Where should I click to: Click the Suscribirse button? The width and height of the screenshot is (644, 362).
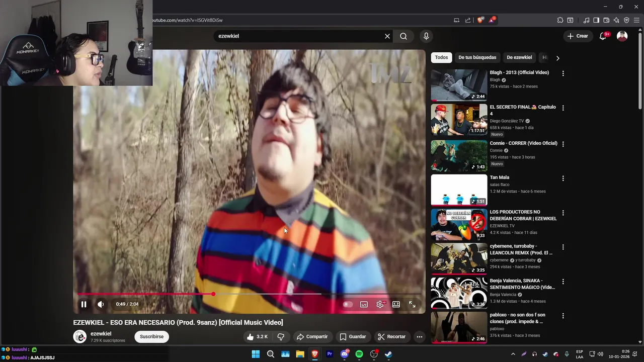coord(151,337)
